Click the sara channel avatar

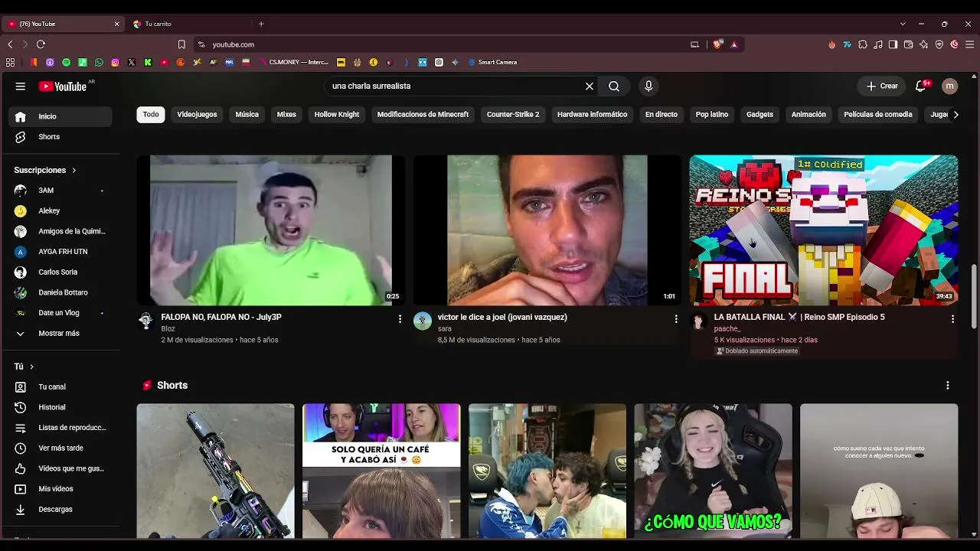coord(423,321)
